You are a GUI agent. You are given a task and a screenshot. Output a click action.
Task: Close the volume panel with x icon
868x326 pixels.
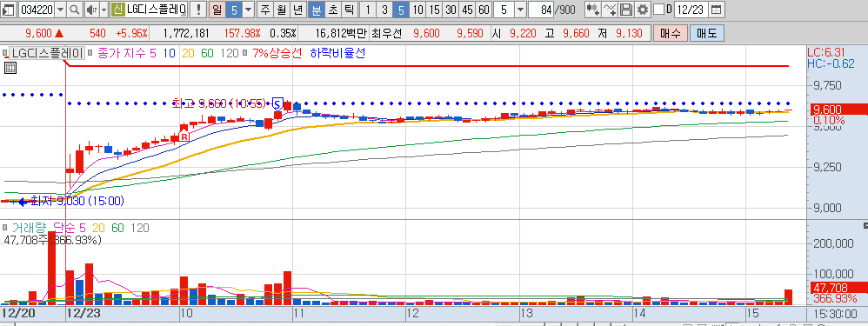(865, 225)
